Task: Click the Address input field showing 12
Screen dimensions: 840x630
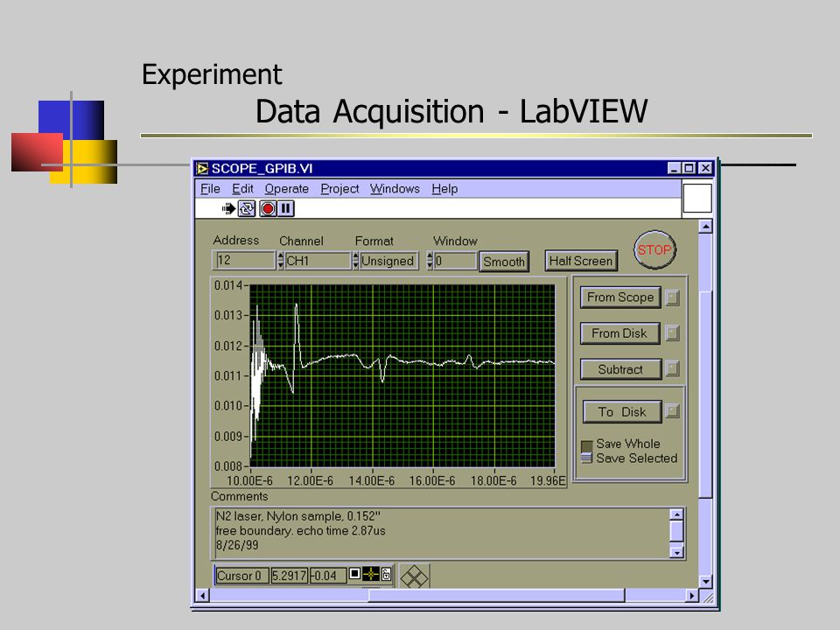Action: pyautogui.click(x=244, y=261)
